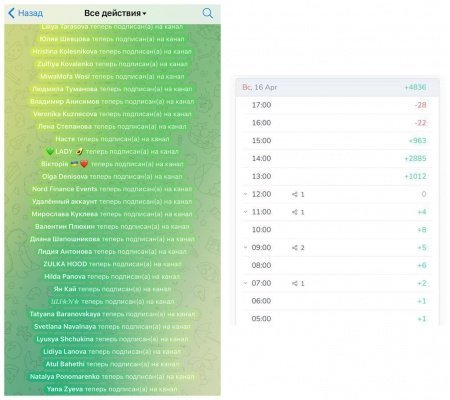The height and width of the screenshot is (400, 450).
Task: Open Людмила Туманова subscriber entry
Action: point(112,89)
